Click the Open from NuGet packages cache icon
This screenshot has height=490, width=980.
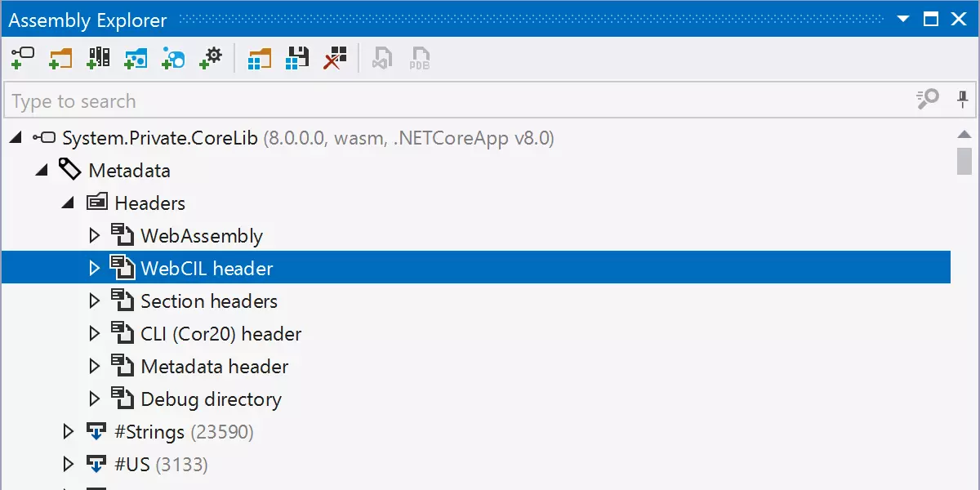tap(136, 57)
